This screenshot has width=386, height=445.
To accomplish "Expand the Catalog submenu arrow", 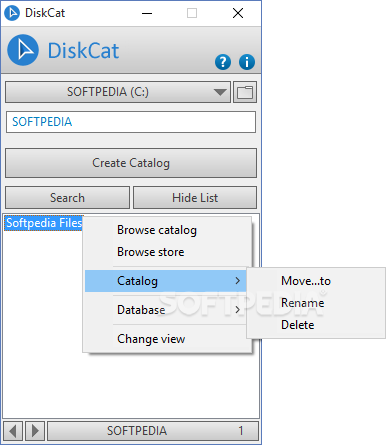I will click(237, 281).
